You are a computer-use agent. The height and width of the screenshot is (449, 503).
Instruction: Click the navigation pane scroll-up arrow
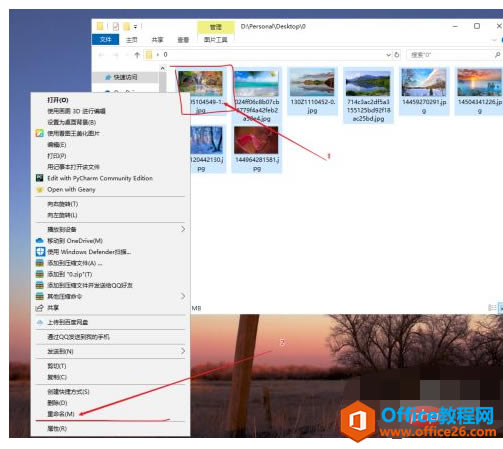pyautogui.click(x=163, y=68)
